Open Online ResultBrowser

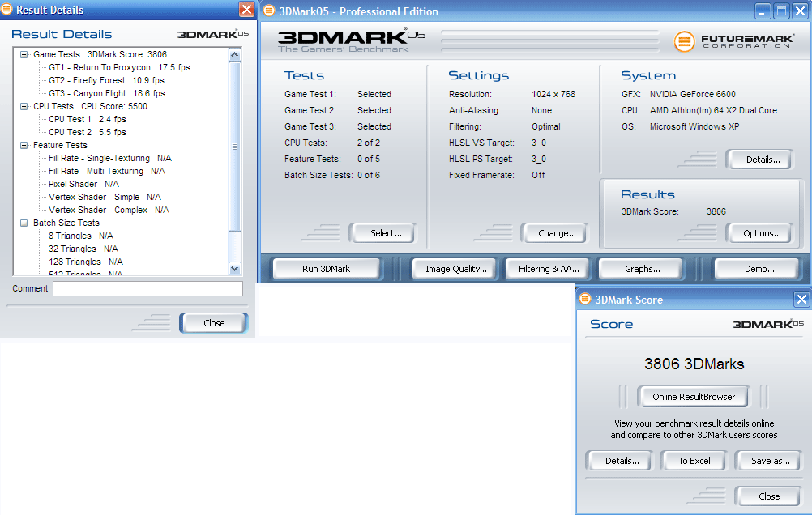click(x=694, y=397)
